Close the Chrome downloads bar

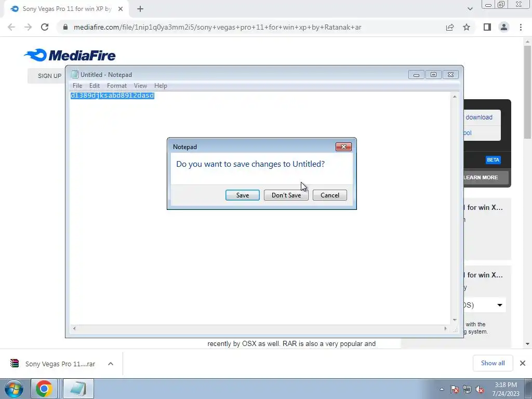523,363
